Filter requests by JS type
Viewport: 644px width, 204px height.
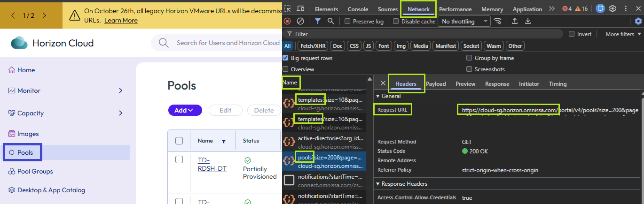point(369,46)
